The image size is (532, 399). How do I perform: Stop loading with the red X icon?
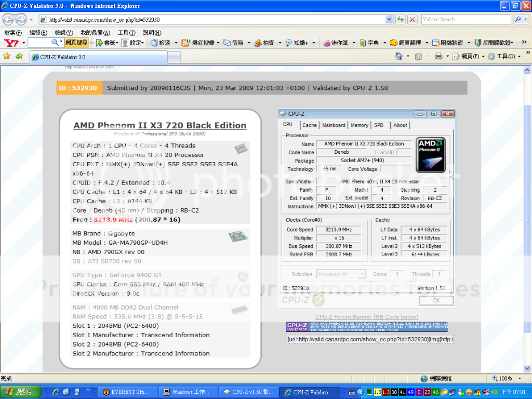click(x=412, y=19)
